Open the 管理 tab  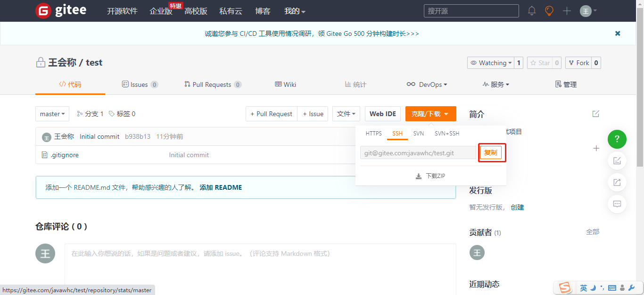coord(566,84)
